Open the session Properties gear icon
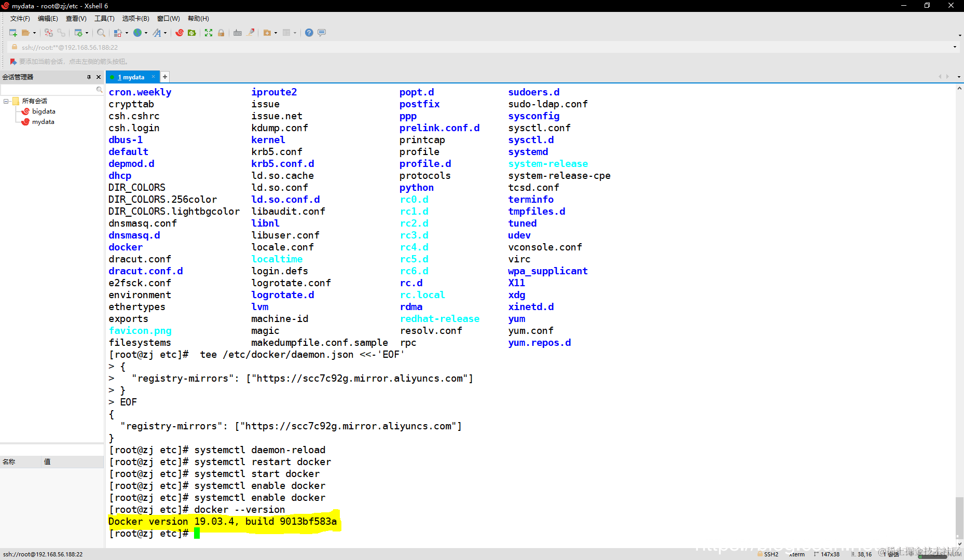This screenshot has height=560, width=964. pyautogui.click(x=78, y=33)
